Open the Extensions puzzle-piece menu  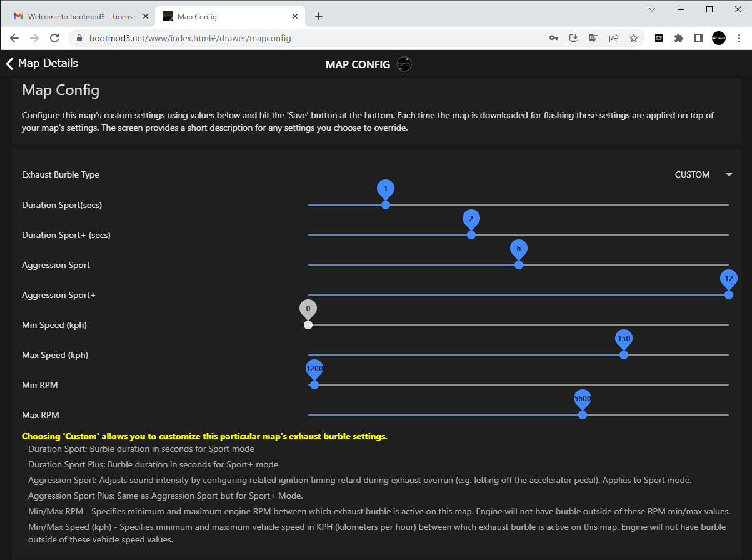pyautogui.click(x=679, y=38)
